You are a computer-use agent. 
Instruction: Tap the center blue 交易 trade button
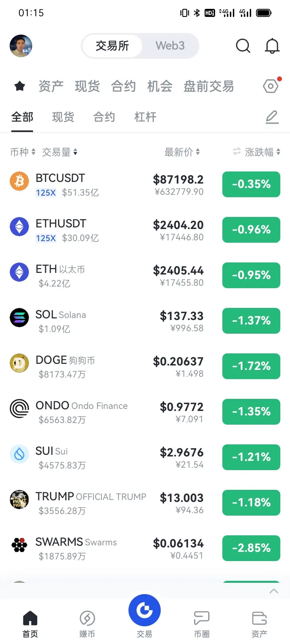tap(145, 610)
